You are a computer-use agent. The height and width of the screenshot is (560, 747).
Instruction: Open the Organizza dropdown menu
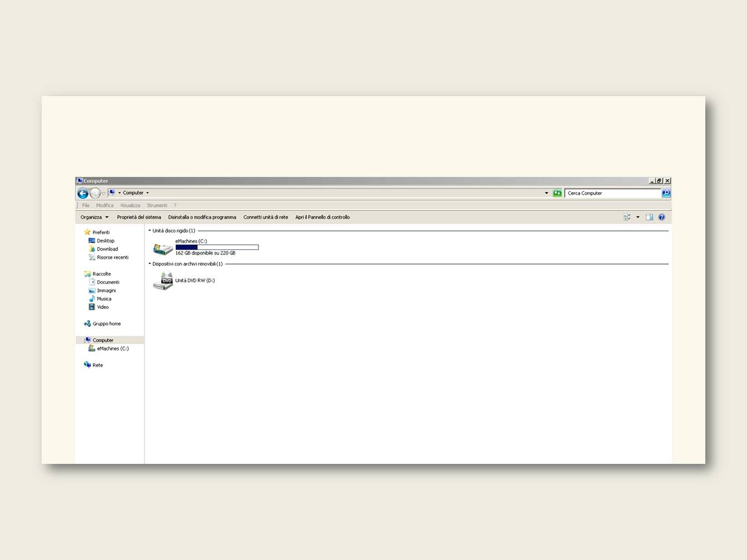(94, 217)
